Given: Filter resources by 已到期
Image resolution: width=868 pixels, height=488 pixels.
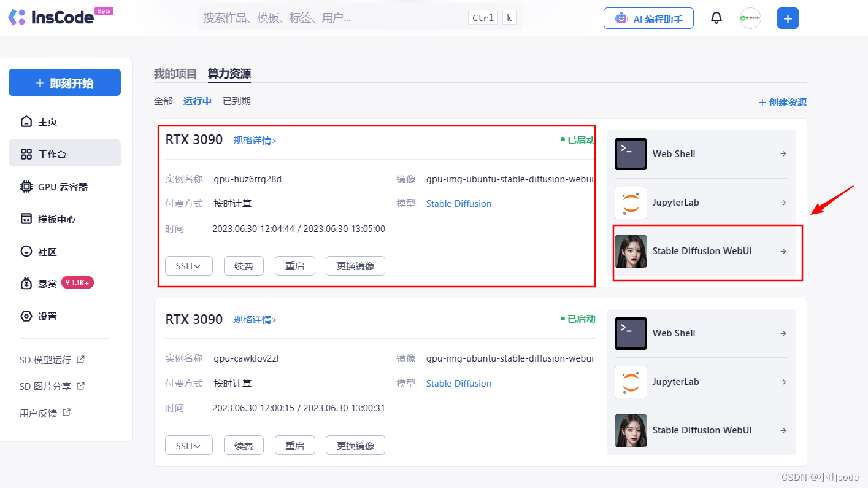Looking at the screenshot, I should tap(237, 101).
